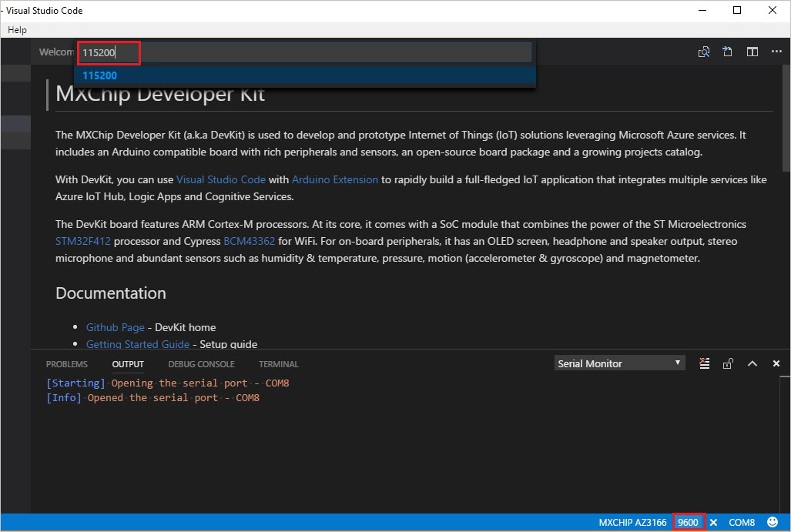Click MXCHIP AZ3166 board in status bar

pyautogui.click(x=632, y=523)
